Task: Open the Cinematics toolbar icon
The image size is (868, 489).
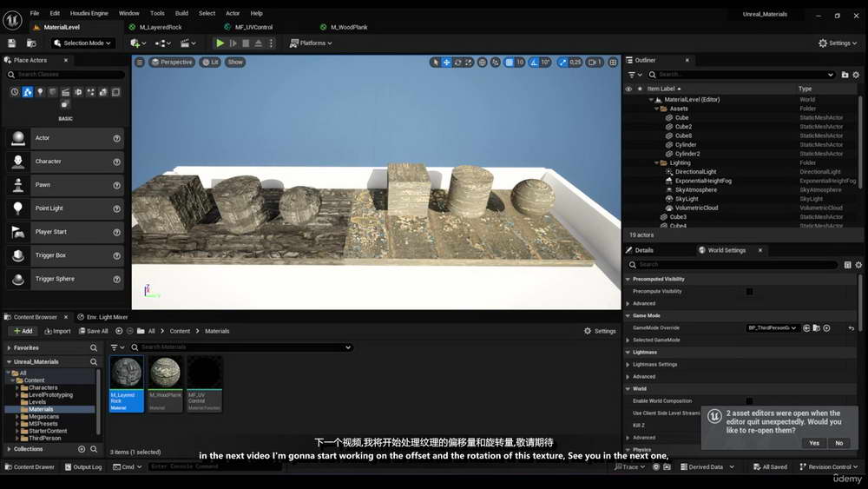Action: coord(188,43)
